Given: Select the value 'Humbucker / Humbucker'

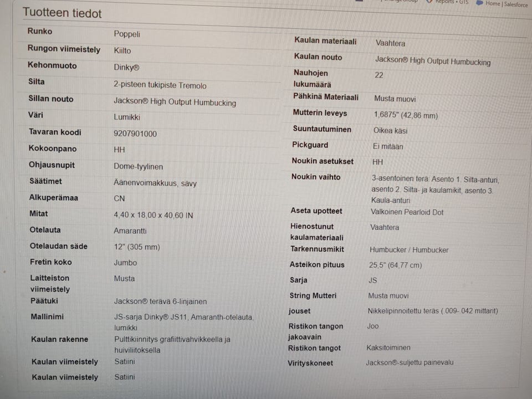Looking at the screenshot, I should coord(409,250).
